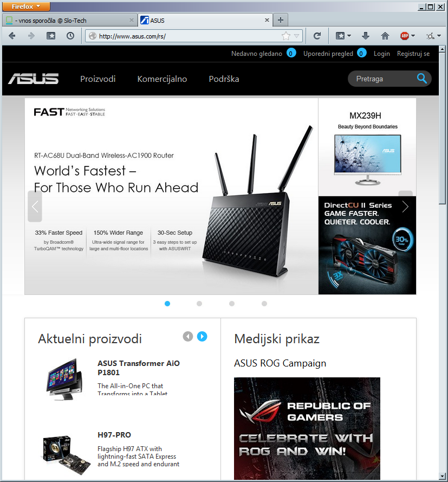Screen dimensions: 448x482
Task: Open the bookmarks menu button next to reload
Action: (x=340, y=36)
